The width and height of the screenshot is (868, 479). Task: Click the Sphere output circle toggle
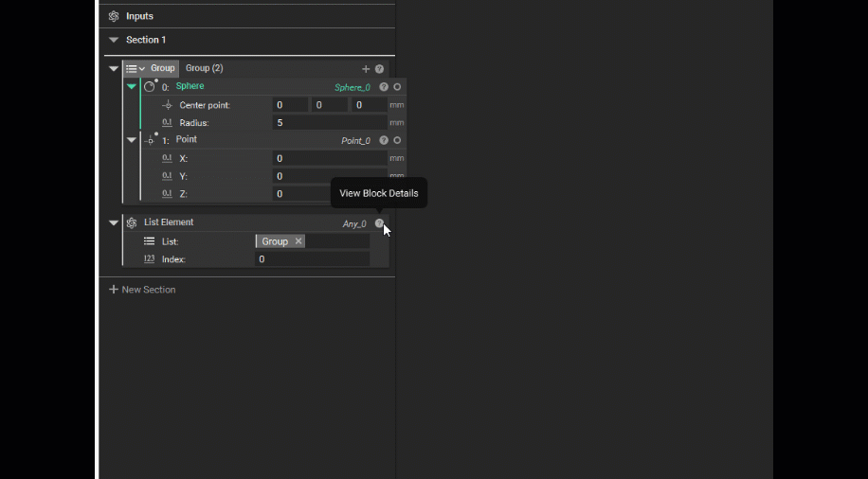coord(397,87)
